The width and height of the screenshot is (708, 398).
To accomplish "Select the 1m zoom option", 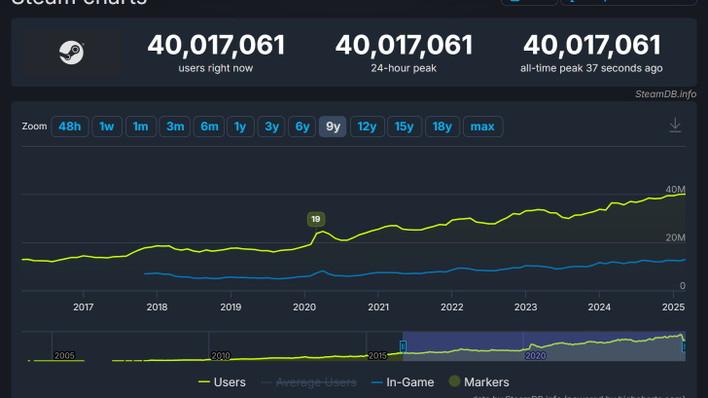I will tap(140, 126).
